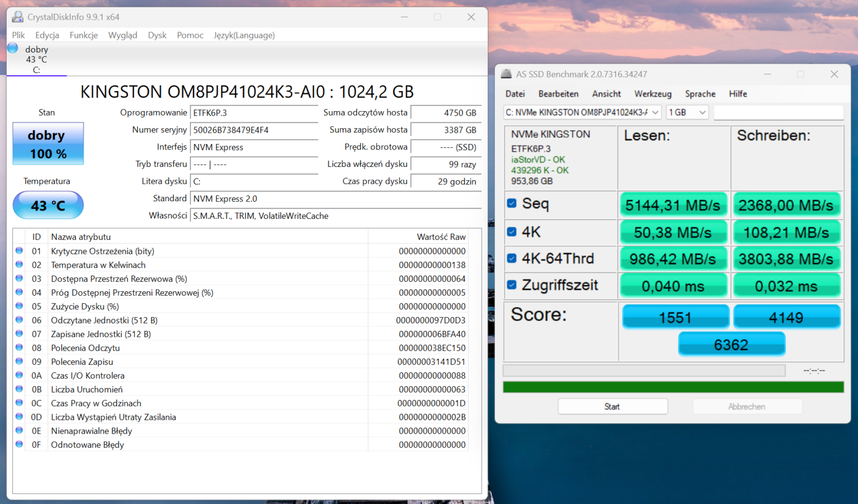Click the empty text field beside the 1 GB dropdown
Screen dimensions: 858x504
click(779, 112)
